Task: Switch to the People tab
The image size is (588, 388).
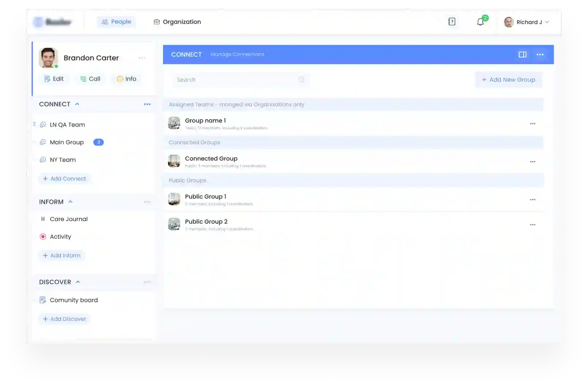Action: [116, 22]
